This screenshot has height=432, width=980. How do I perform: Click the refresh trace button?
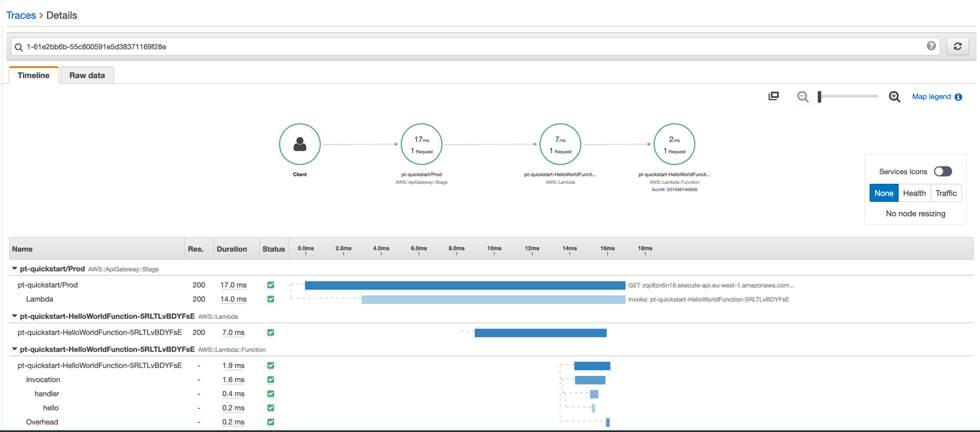(957, 46)
